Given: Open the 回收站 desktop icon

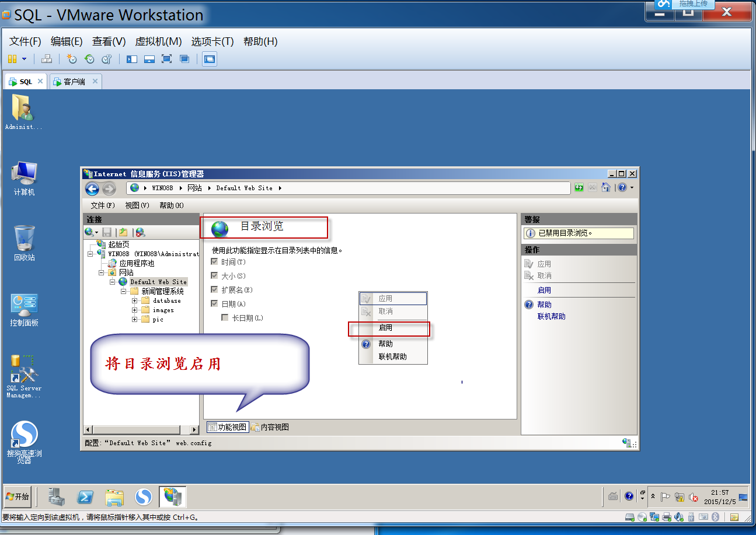Looking at the screenshot, I should point(24,243).
